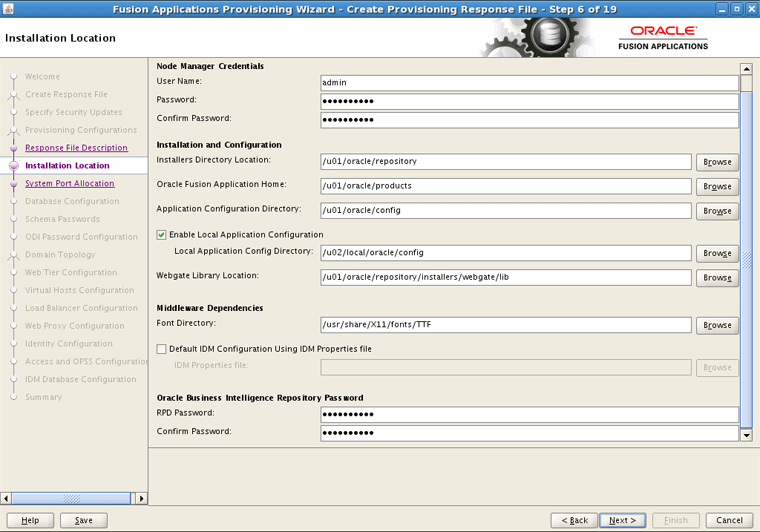Click the Domain Topology step label
The width and height of the screenshot is (760, 532).
60,254
